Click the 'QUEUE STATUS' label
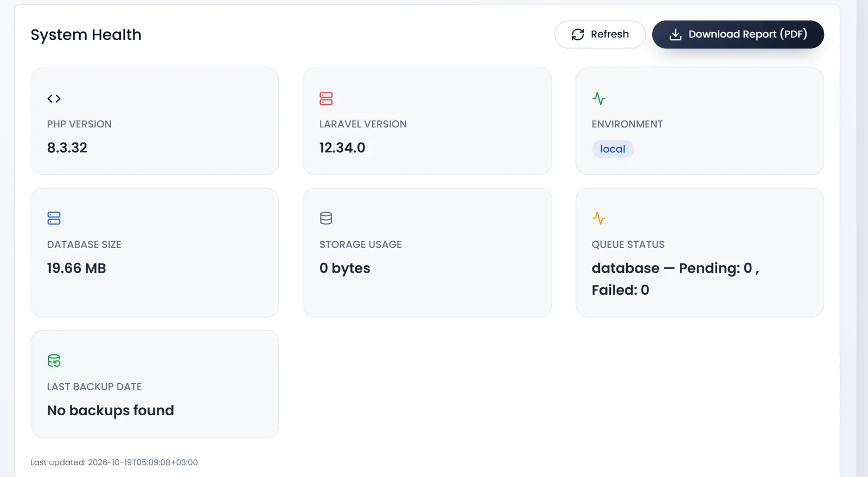 [628, 244]
